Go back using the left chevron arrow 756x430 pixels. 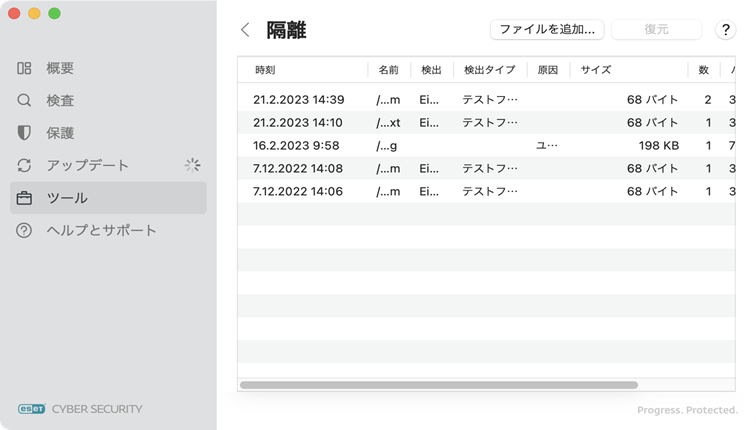click(245, 30)
